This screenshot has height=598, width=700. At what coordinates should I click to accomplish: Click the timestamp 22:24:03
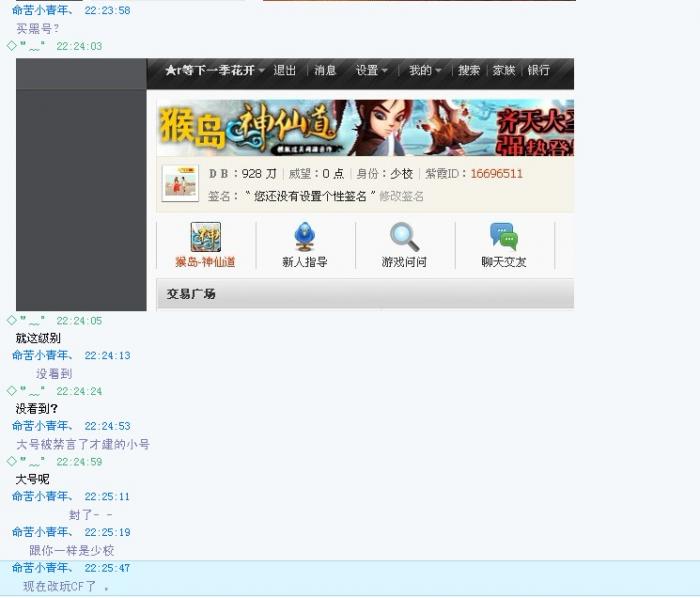[x=79, y=46]
